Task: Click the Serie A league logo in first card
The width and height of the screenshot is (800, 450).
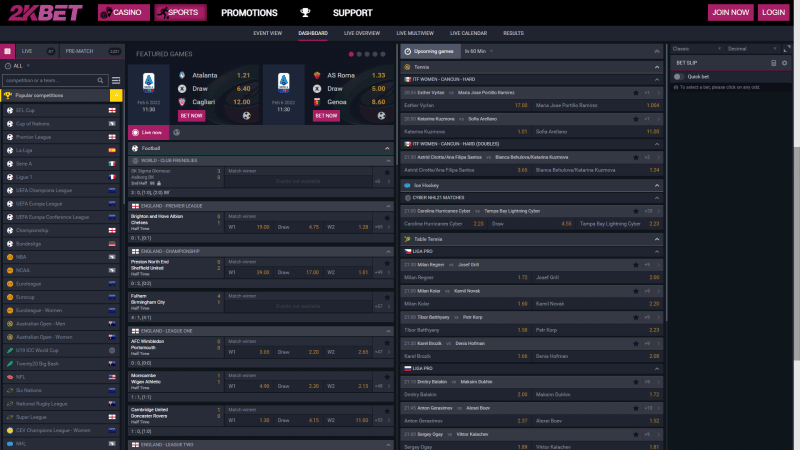Action: (x=148, y=82)
